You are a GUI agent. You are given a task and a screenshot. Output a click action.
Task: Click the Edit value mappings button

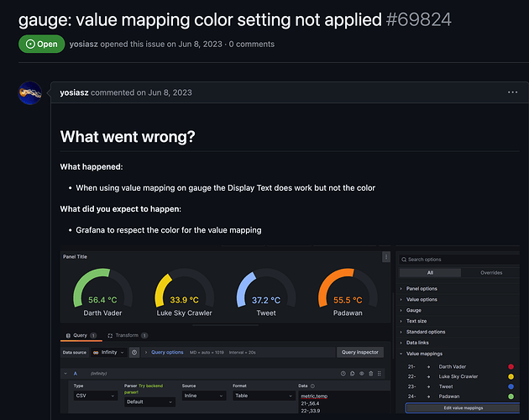pyautogui.click(x=463, y=408)
